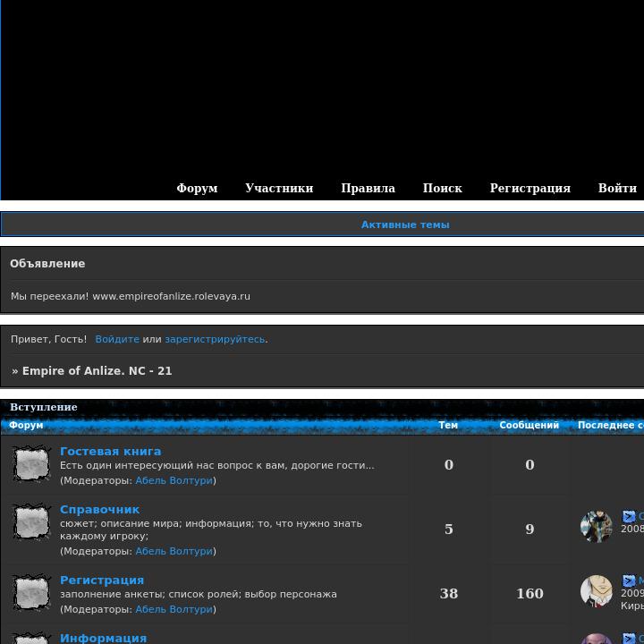Screen dimensions: 644x644
Task: Click the last-poster avatar in Справочник row
Action: (597, 527)
